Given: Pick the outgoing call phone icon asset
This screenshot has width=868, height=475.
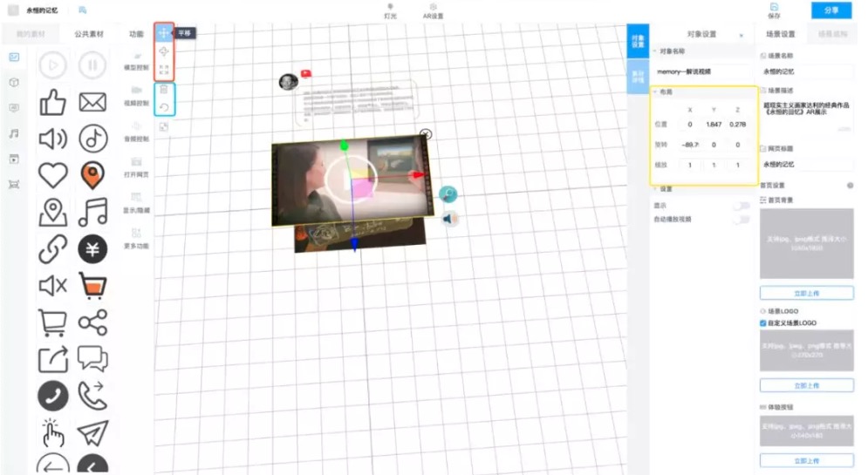Looking at the screenshot, I should pyautogui.click(x=92, y=396).
